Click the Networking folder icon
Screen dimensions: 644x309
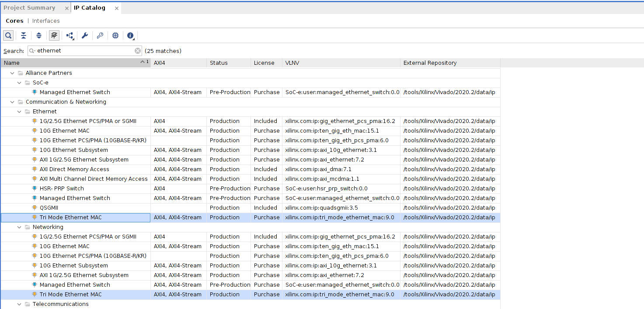pyautogui.click(x=28, y=227)
